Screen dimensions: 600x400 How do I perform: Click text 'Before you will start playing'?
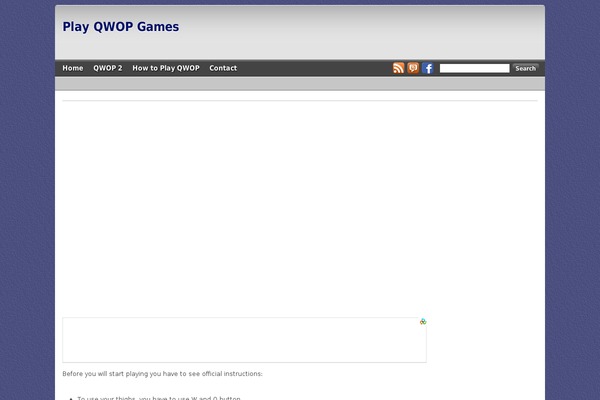[105, 374]
